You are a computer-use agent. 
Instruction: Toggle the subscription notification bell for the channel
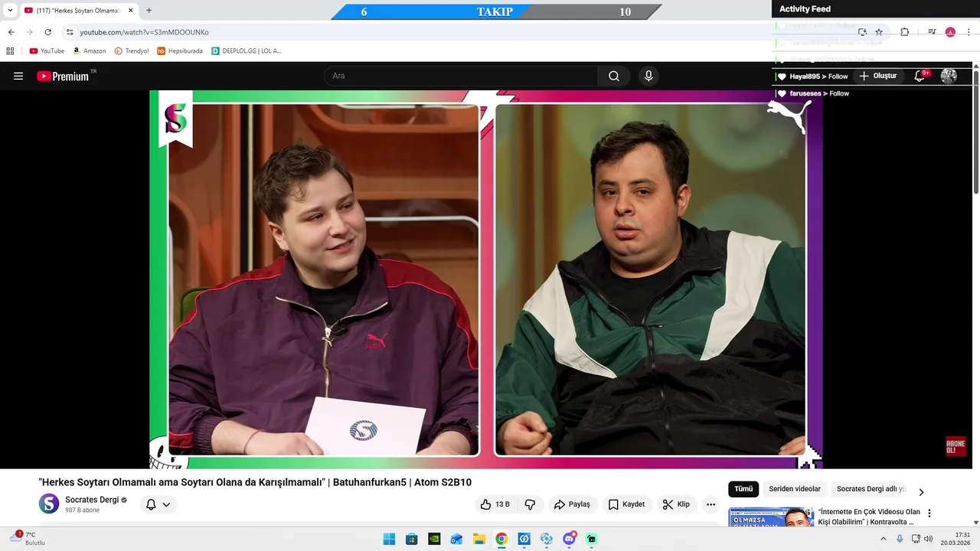point(151,504)
